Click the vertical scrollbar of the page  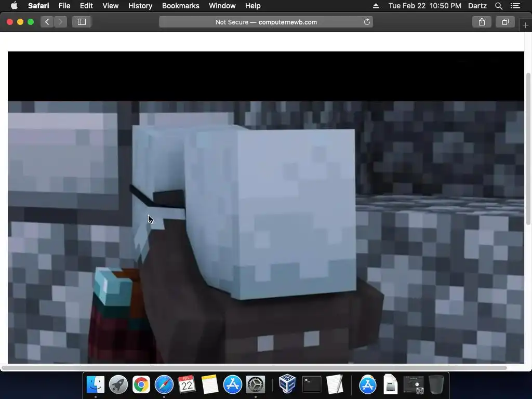pos(528,148)
